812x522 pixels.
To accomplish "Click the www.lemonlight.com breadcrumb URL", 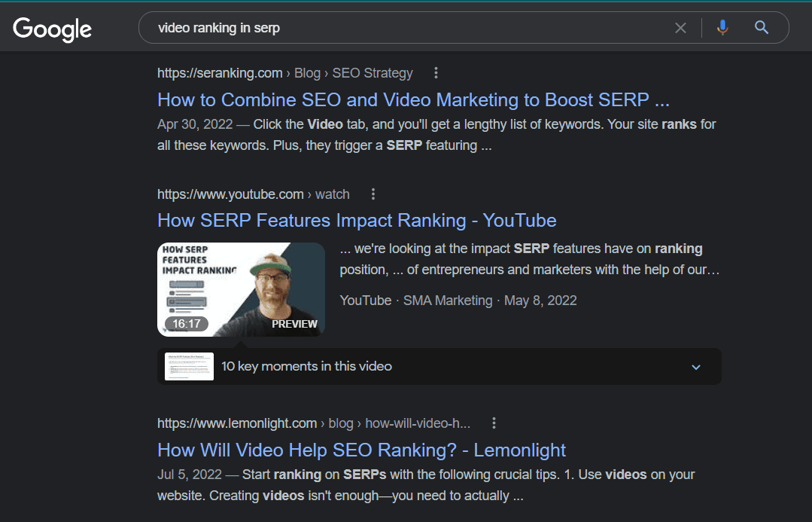I will 313,423.
